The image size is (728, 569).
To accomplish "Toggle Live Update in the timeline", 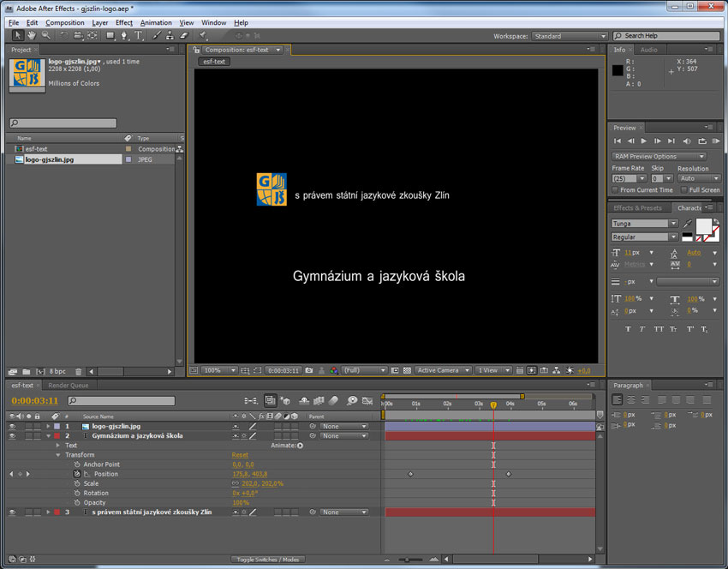I will click(x=270, y=400).
